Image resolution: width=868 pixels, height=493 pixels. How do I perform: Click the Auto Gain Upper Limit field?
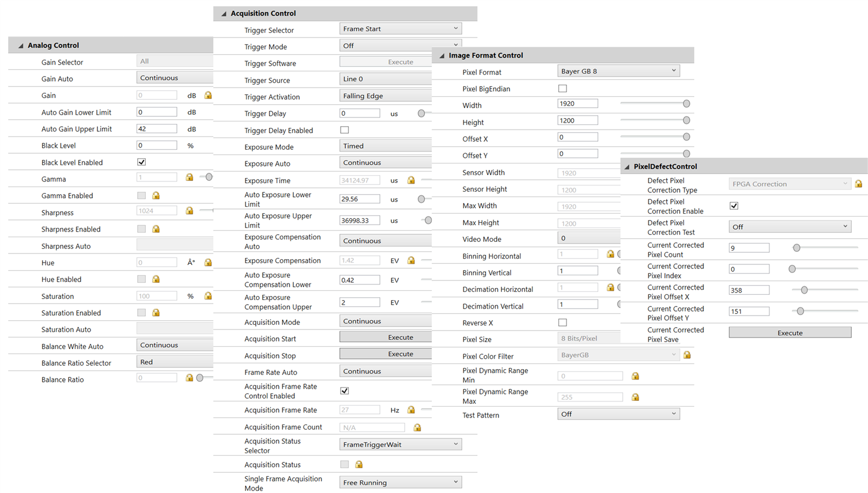157,128
